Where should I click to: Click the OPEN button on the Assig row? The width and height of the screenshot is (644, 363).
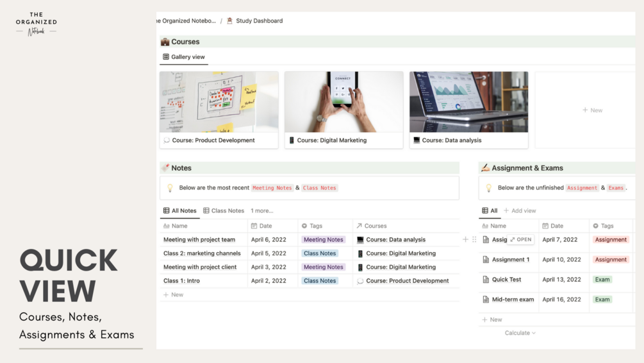point(520,239)
